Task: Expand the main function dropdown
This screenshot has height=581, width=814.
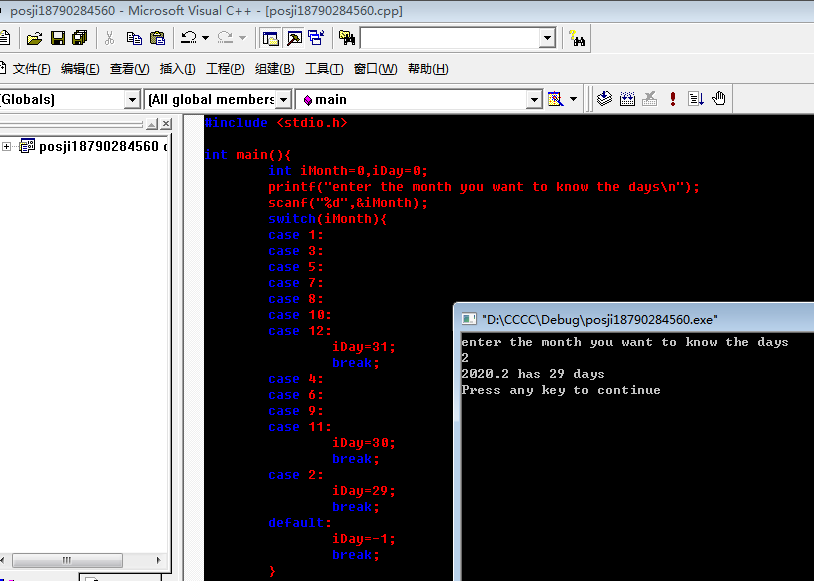Action: click(x=534, y=99)
